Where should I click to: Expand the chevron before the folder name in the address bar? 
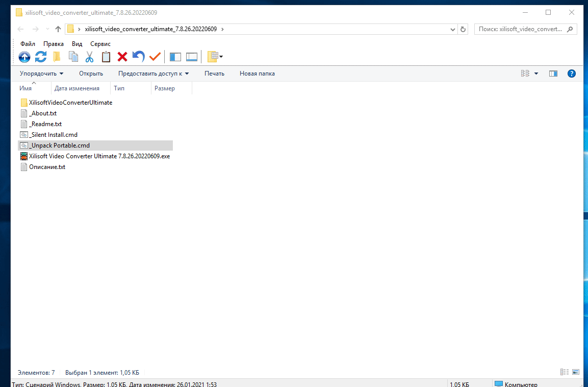[x=79, y=29]
